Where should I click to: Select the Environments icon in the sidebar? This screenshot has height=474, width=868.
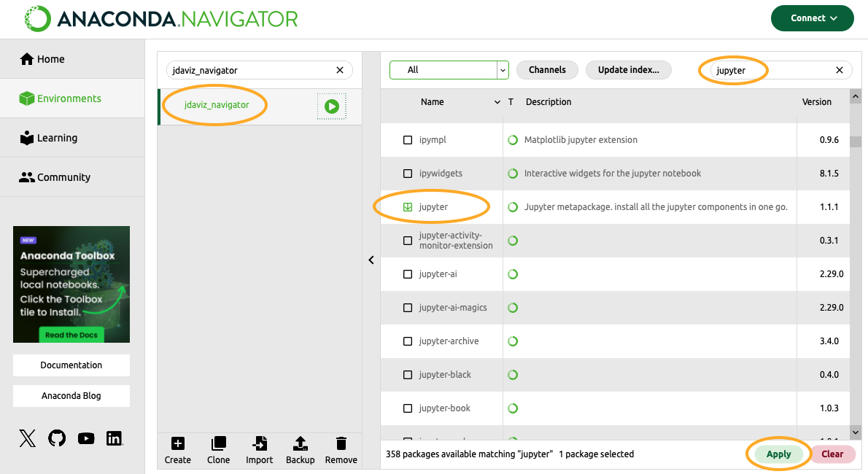(28, 98)
